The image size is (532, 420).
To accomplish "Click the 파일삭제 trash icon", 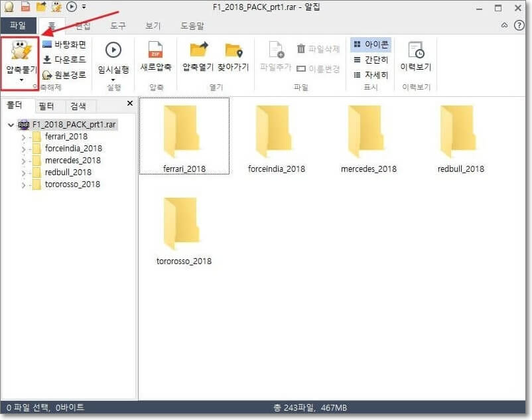I will coord(300,49).
